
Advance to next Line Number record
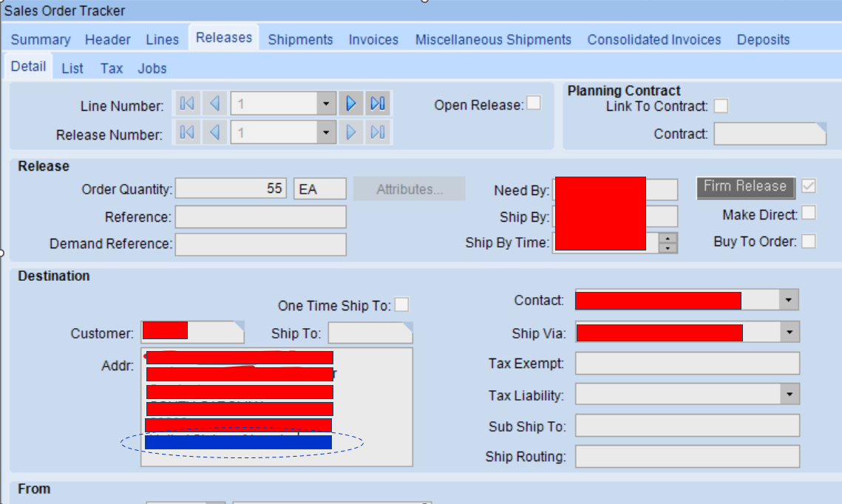point(350,103)
